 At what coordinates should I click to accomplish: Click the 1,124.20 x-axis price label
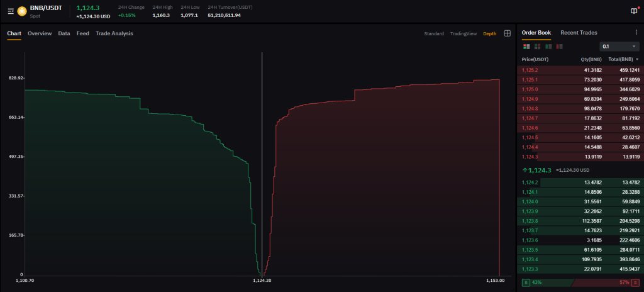click(x=262, y=281)
